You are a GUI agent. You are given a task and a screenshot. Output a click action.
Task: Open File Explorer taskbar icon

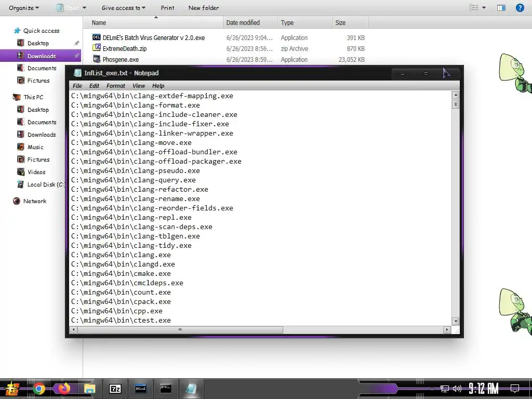89,389
